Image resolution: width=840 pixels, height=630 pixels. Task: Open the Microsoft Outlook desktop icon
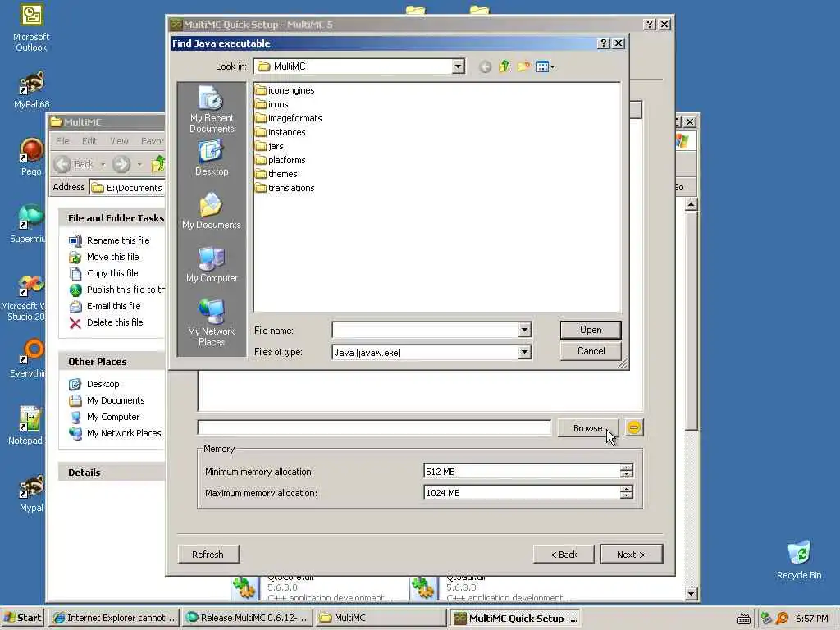click(x=31, y=28)
